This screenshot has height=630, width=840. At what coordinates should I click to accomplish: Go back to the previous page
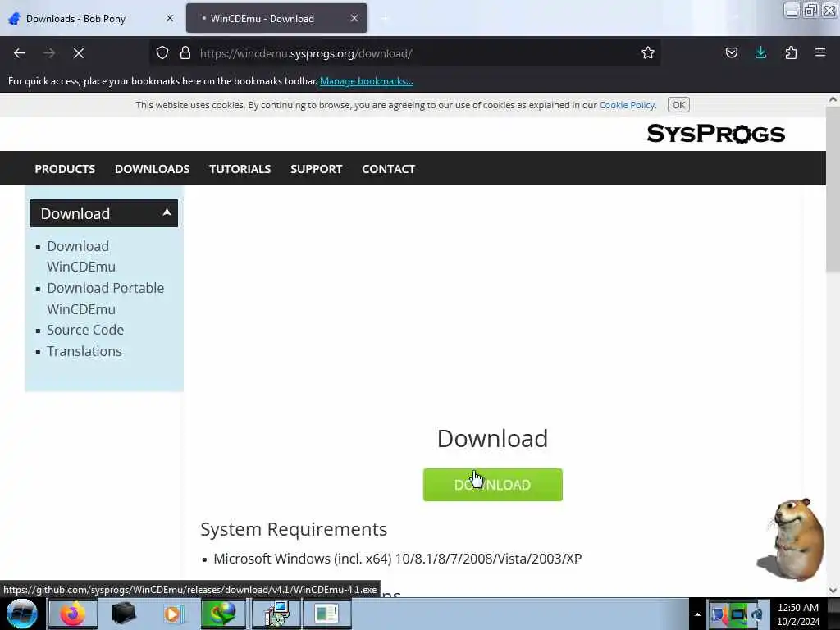tap(20, 53)
